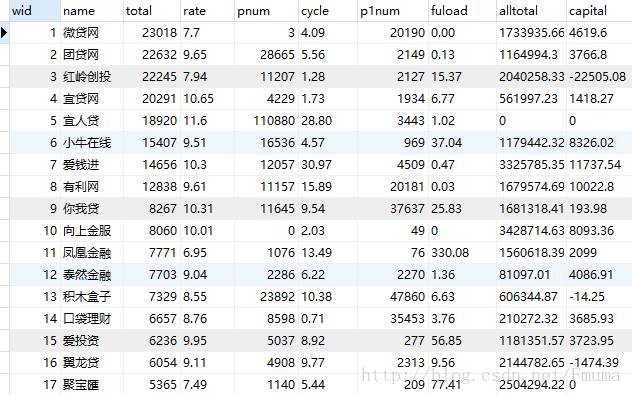Select the capital column header

pyautogui.click(x=599, y=11)
